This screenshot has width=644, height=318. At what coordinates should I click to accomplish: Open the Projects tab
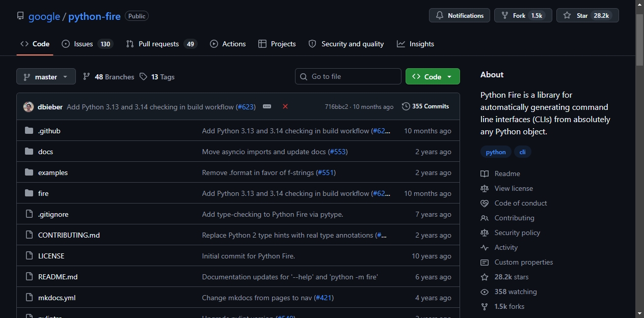(277, 44)
